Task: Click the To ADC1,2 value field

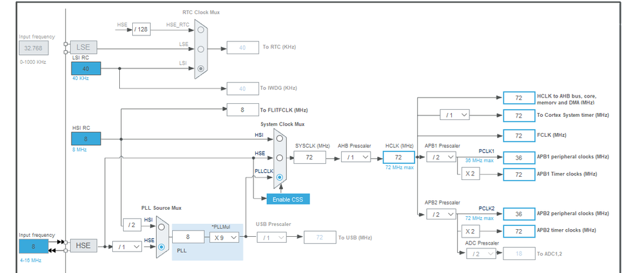Action: (x=519, y=254)
